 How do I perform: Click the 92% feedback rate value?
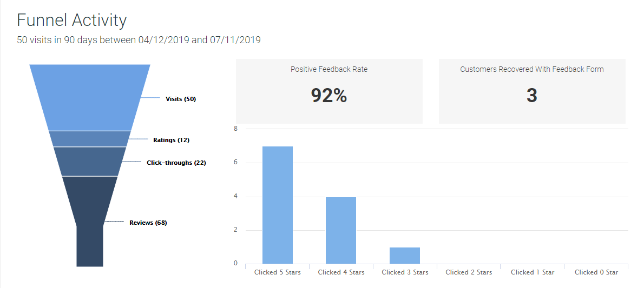pos(329,96)
